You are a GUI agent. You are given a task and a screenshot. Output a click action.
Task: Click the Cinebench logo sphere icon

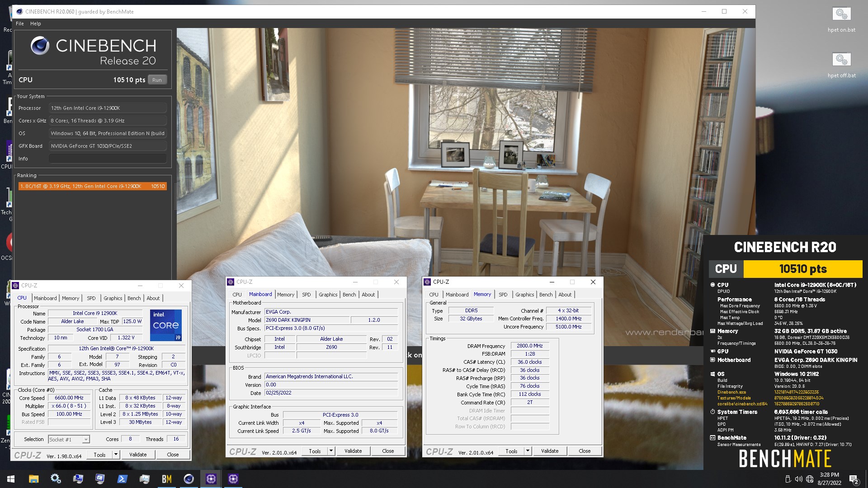point(40,46)
